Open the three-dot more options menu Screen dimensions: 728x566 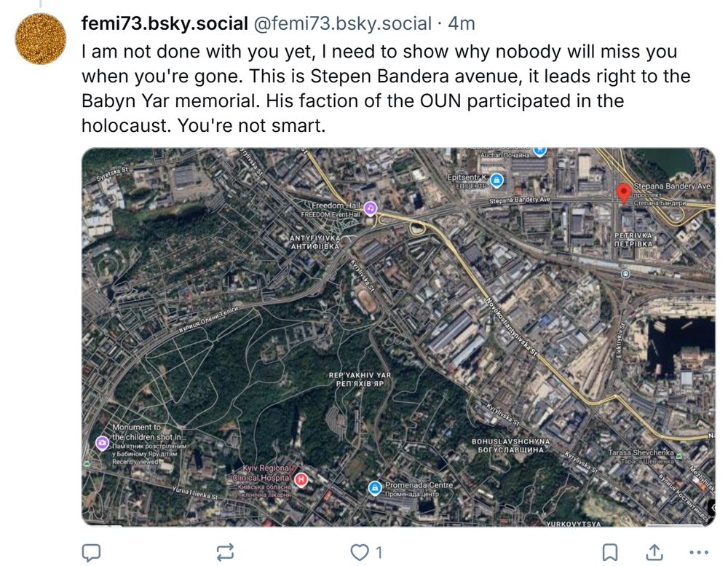(x=699, y=552)
